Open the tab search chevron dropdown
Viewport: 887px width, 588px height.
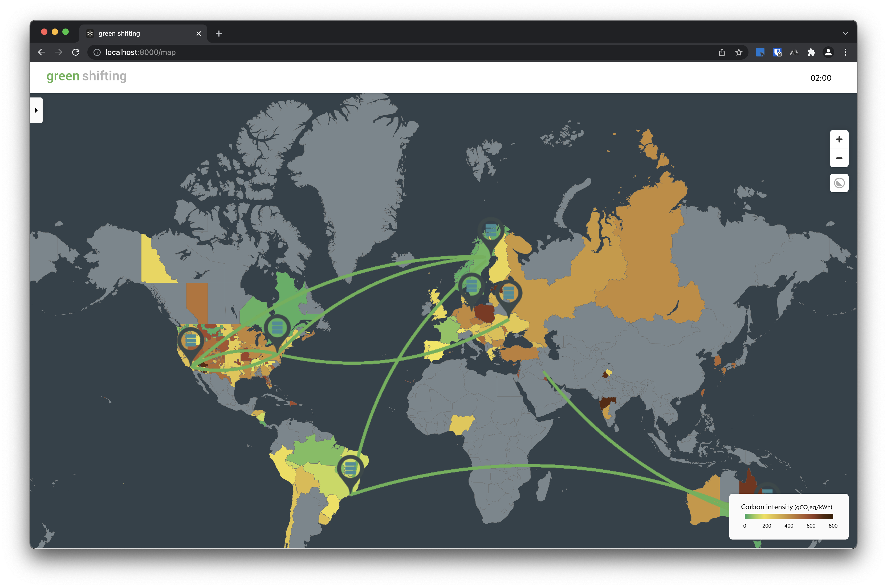click(845, 34)
